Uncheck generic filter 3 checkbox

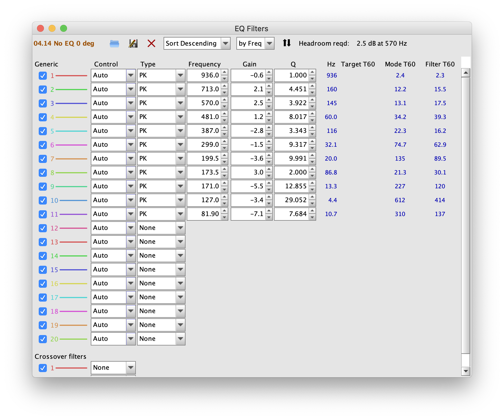[x=43, y=103]
